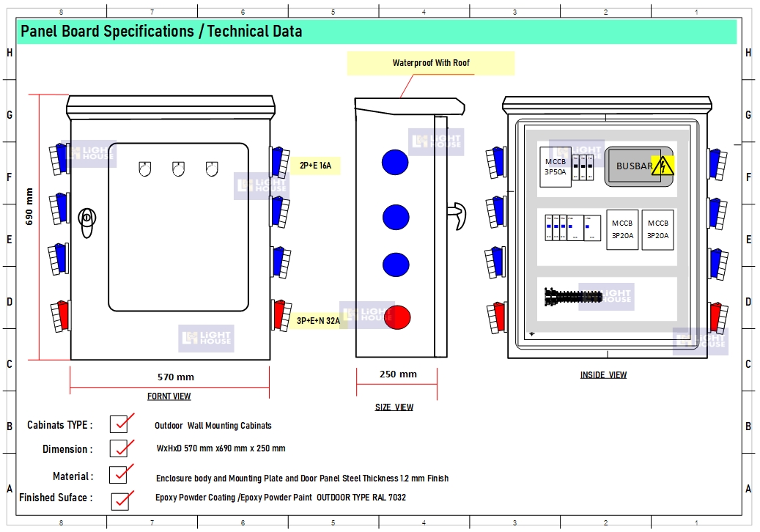Screen dimensions: 760x532
Task: Click the door lock handle in front view
Action: pos(88,218)
